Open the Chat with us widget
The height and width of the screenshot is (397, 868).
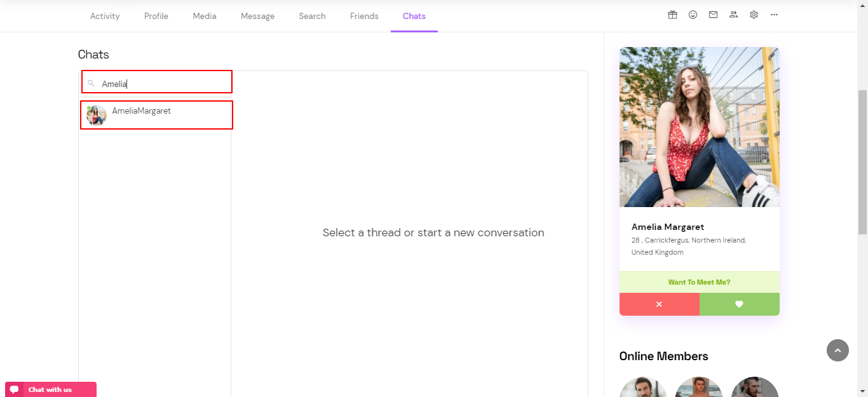pyautogui.click(x=51, y=389)
